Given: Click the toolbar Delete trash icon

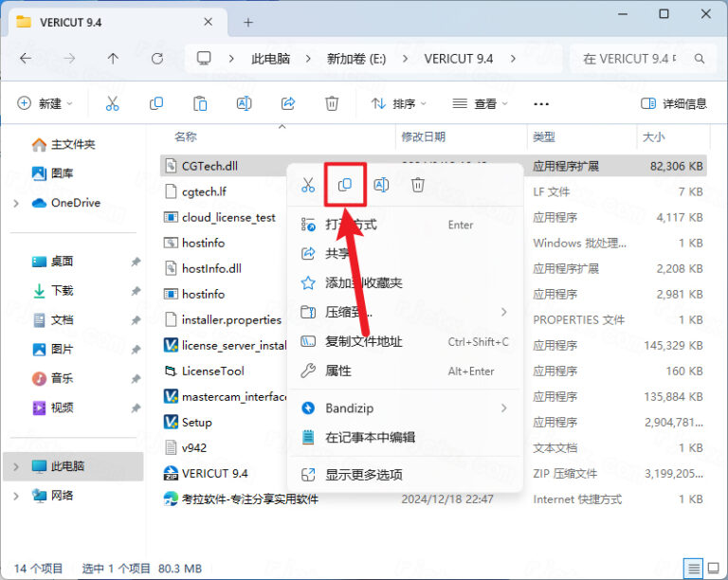Looking at the screenshot, I should pyautogui.click(x=332, y=103).
